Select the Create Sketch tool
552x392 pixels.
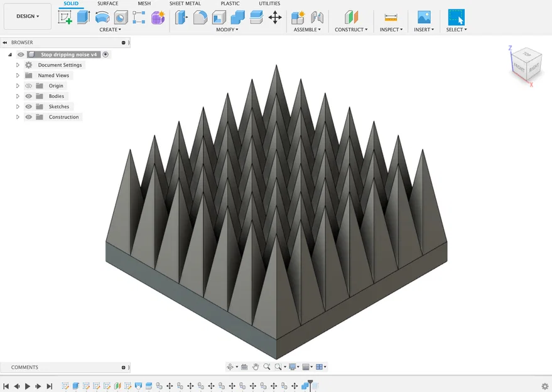tap(65, 17)
